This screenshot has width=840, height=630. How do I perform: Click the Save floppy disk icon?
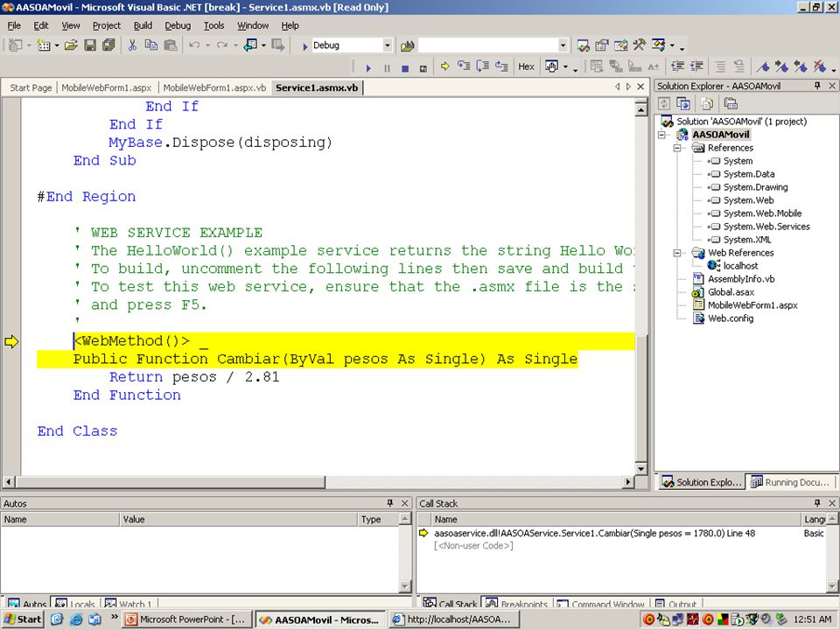pos(90,45)
